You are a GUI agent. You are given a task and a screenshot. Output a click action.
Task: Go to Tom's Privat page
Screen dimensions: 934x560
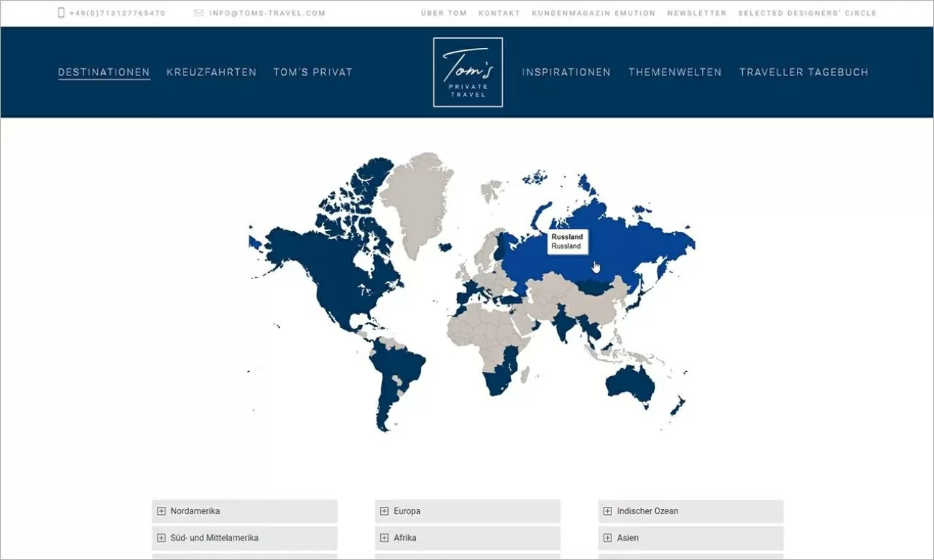pos(313,73)
